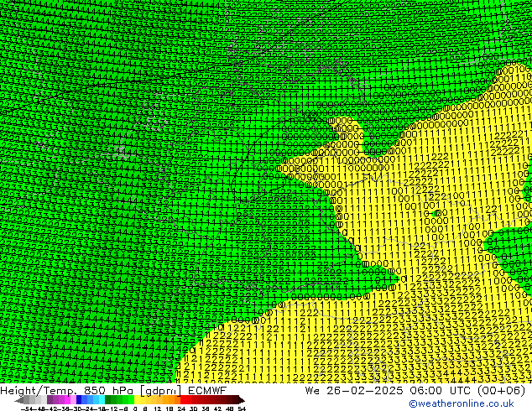Click the right dark arrow of the color scale

(242, 400)
